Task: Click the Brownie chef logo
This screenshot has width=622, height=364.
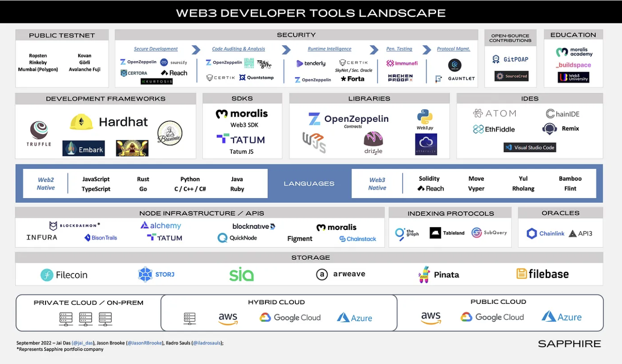Action: 170,134
